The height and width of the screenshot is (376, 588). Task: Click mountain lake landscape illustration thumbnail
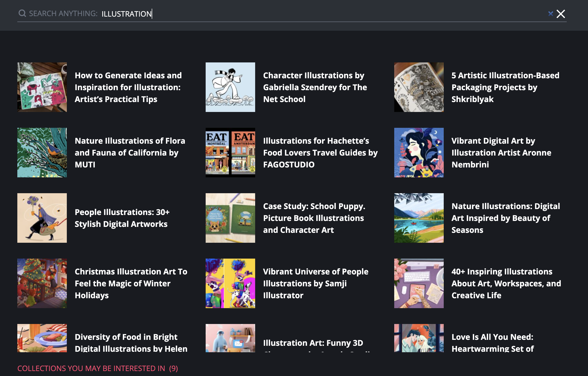[419, 218]
